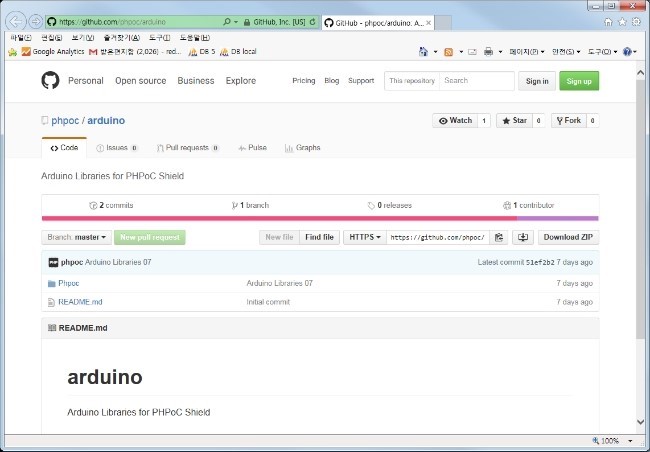Click the language breakdown color bar
Image resolution: width=650 pixels, height=452 pixels.
tap(320, 217)
